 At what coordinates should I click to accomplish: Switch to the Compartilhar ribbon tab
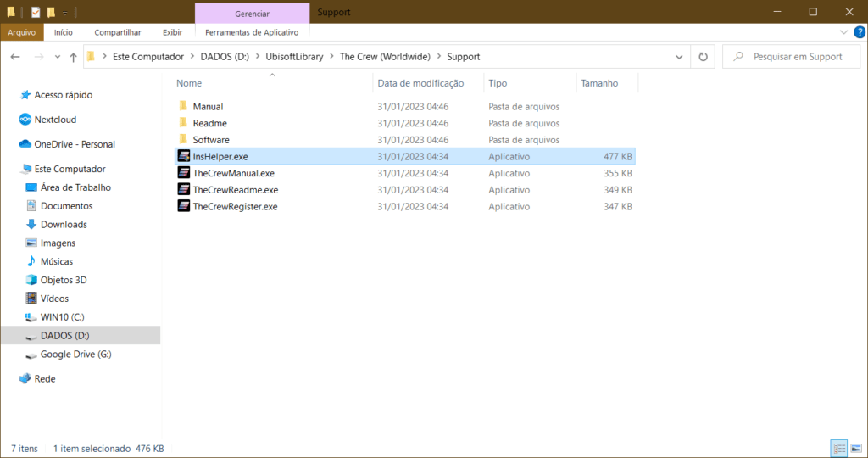click(117, 32)
